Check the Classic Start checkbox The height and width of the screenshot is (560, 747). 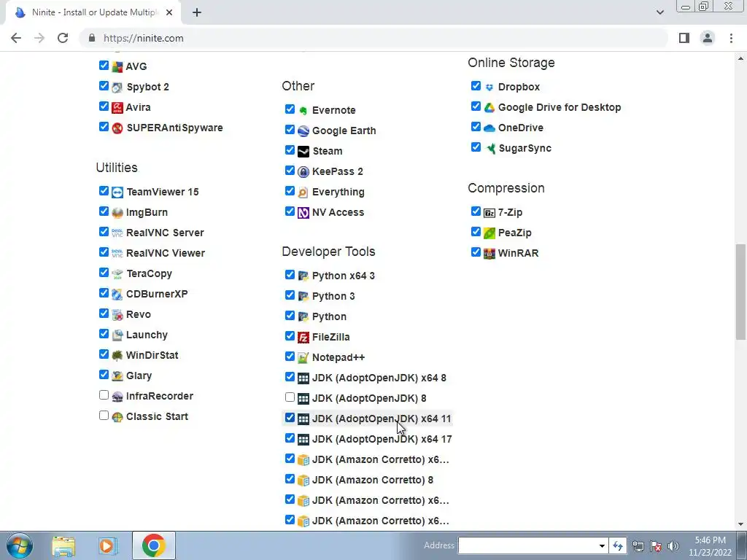(x=104, y=416)
